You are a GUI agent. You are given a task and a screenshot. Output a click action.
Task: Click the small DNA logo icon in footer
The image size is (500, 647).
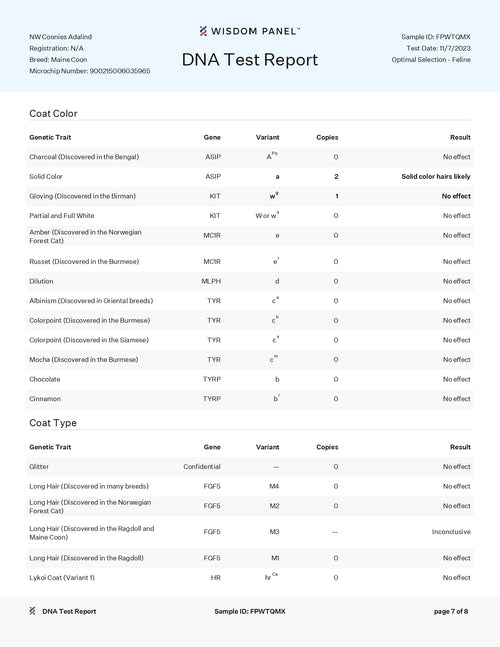point(32,611)
